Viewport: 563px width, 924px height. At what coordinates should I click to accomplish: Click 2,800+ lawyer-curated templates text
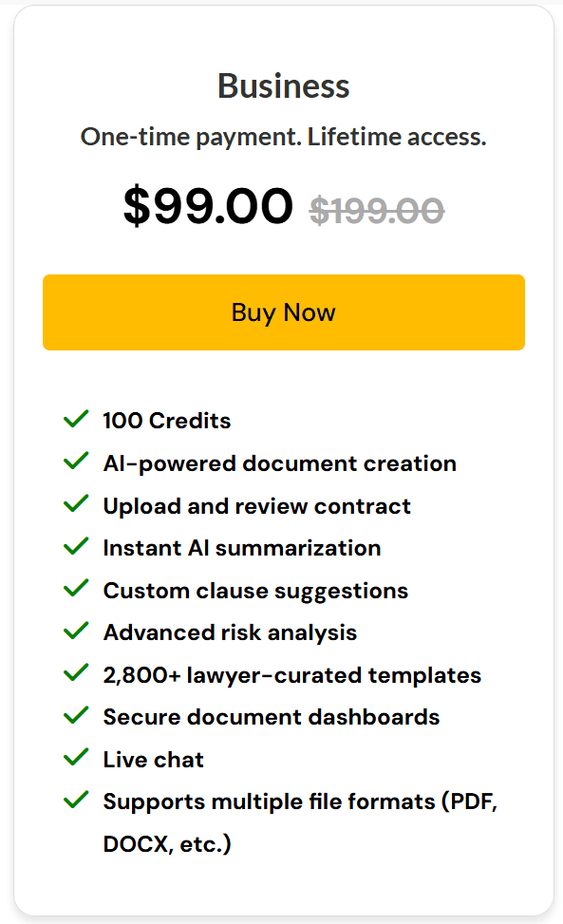click(x=292, y=675)
